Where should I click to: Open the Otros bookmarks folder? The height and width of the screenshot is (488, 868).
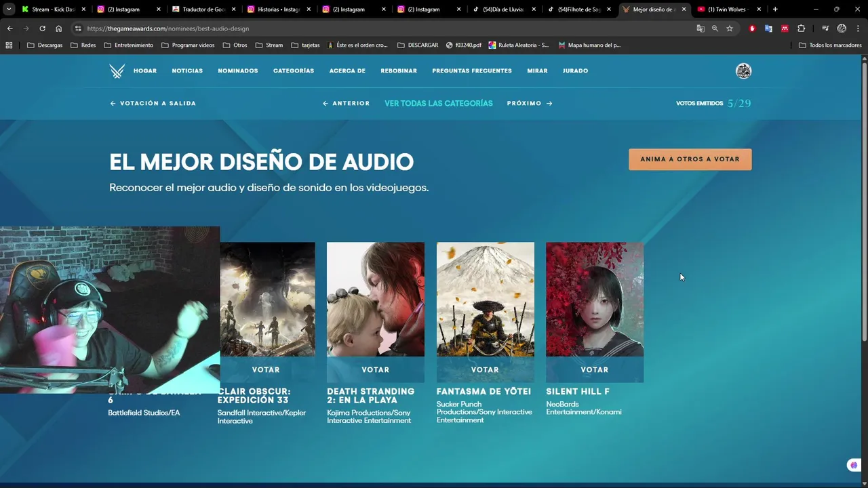[235, 45]
